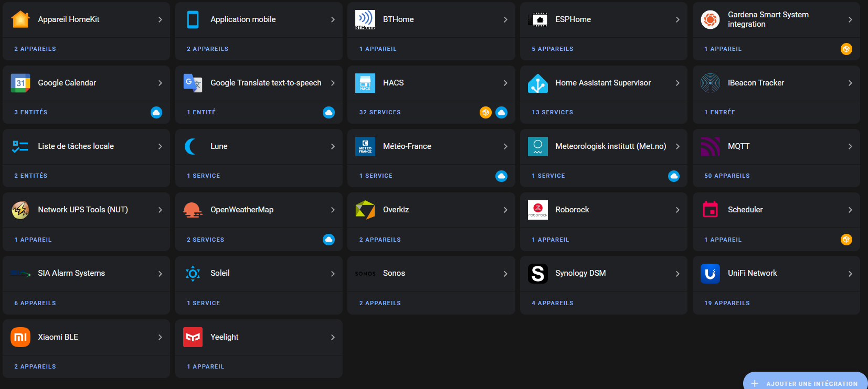
Task: Open the 50 appareils link under MQTT
Action: (727, 176)
